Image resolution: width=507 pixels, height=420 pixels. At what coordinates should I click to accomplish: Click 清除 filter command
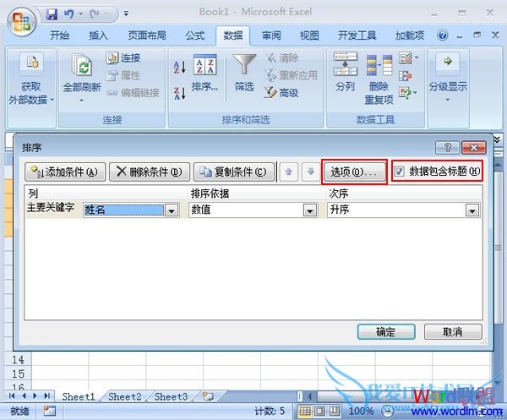click(x=281, y=58)
